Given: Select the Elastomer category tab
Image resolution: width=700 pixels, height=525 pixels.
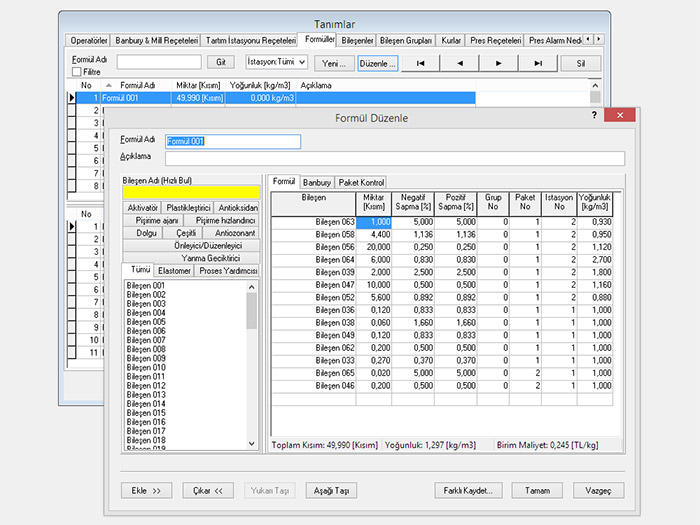Looking at the screenshot, I should point(175,271).
